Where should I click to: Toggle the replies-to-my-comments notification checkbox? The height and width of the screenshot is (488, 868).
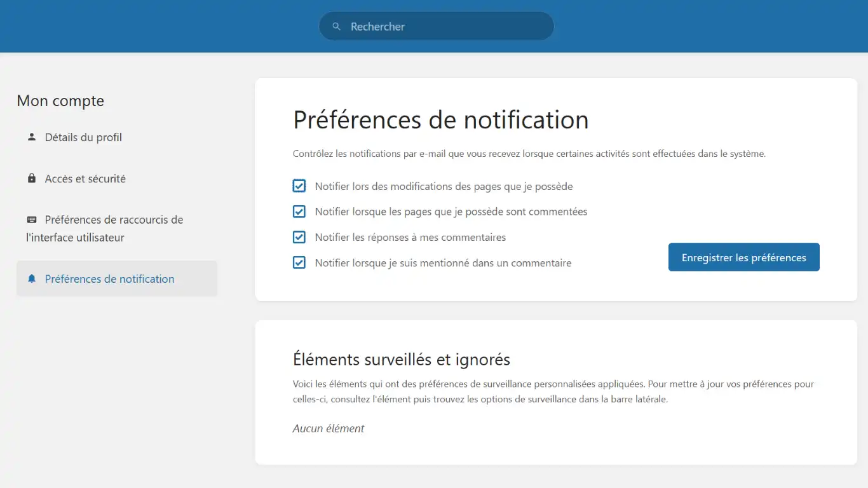[299, 236]
